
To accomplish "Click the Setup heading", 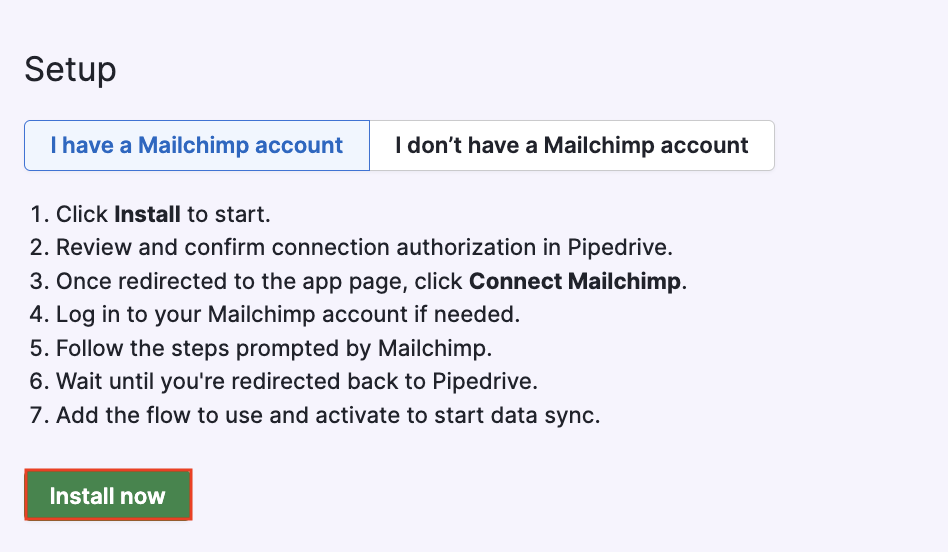I will coord(70,69).
